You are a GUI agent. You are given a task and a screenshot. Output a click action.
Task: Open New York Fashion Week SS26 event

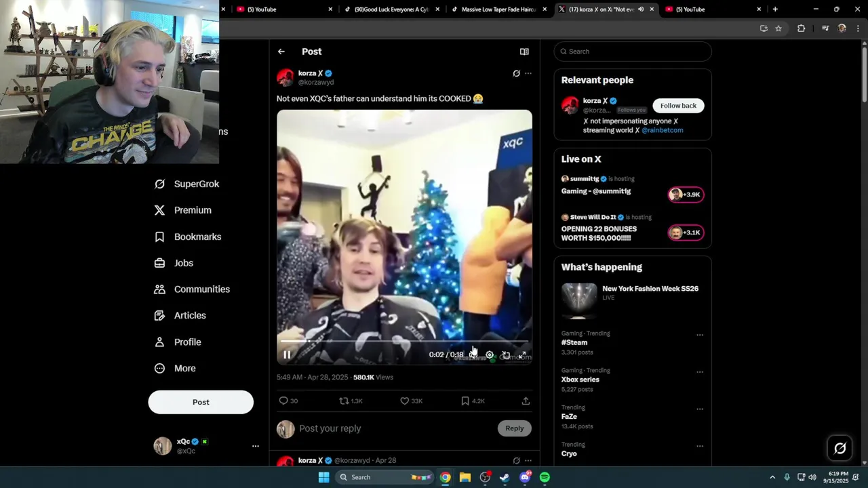tap(633, 301)
